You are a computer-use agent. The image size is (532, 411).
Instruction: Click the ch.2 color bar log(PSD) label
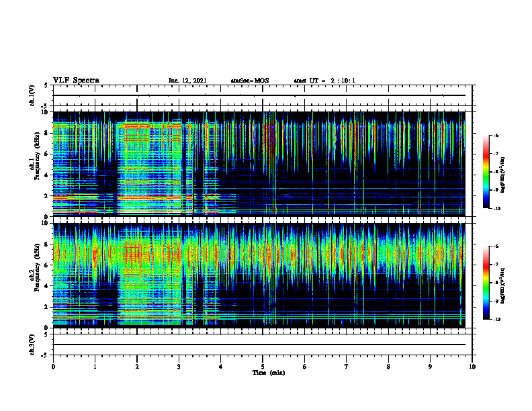pos(503,285)
